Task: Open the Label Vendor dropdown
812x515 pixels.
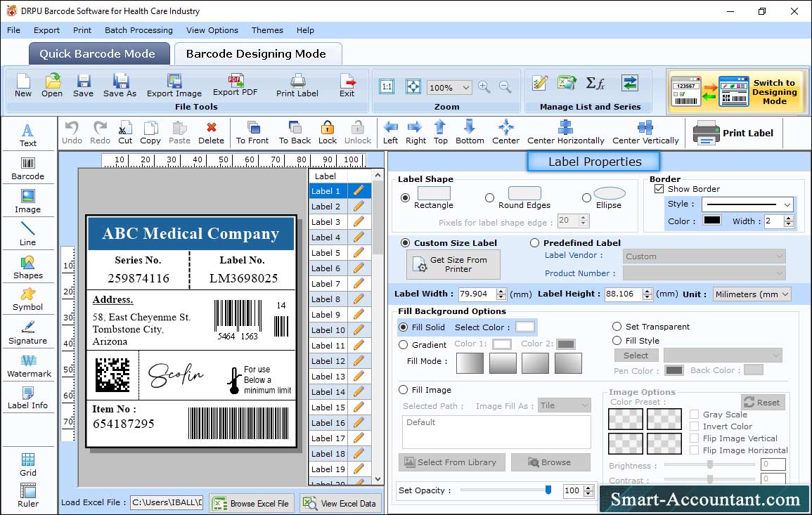Action: 704,256
